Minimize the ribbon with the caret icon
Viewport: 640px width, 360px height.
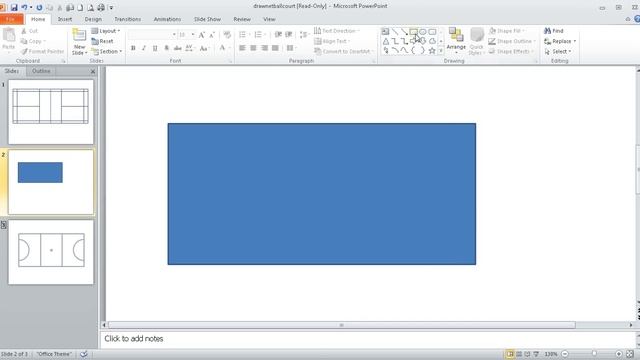[628, 19]
